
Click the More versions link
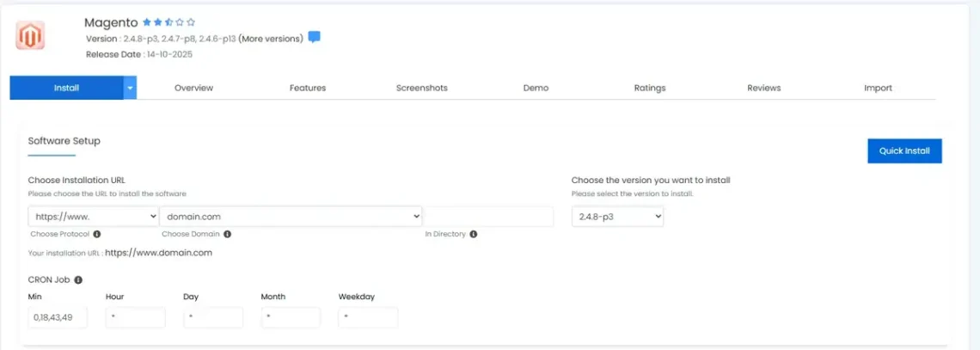pyautogui.click(x=271, y=39)
